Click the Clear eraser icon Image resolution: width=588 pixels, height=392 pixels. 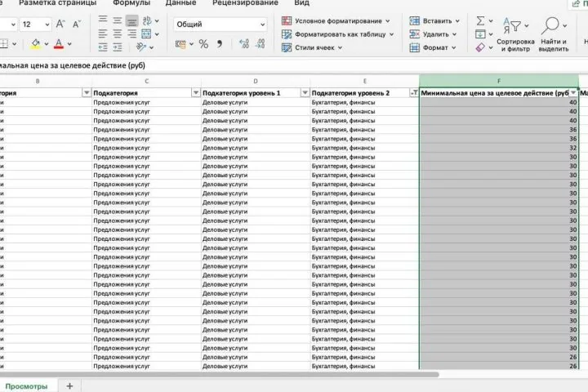tap(480, 47)
